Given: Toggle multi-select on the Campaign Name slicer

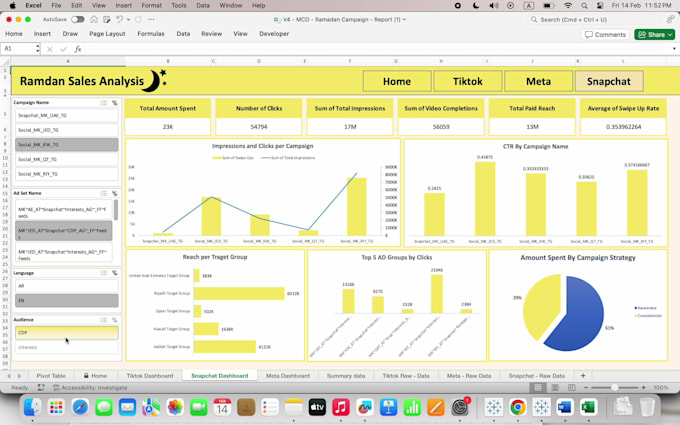Looking at the screenshot, I should (x=104, y=103).
